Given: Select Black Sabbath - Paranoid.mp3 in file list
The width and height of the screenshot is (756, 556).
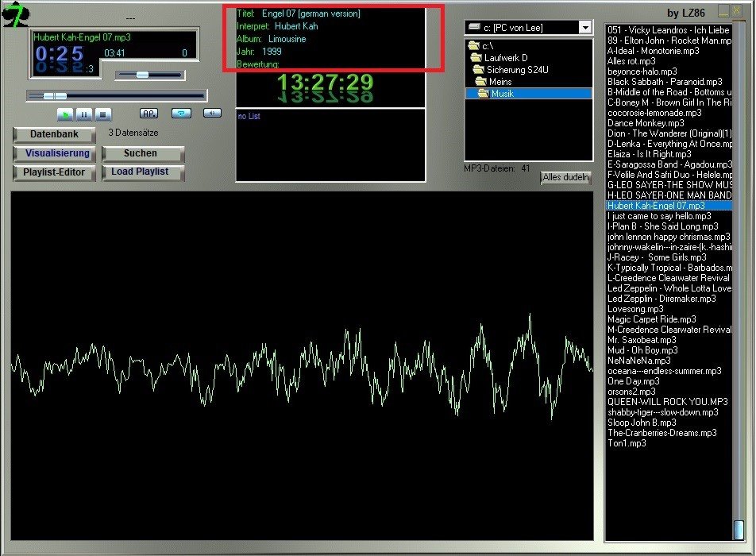Looking at the screenshot, I should (664, 82).
